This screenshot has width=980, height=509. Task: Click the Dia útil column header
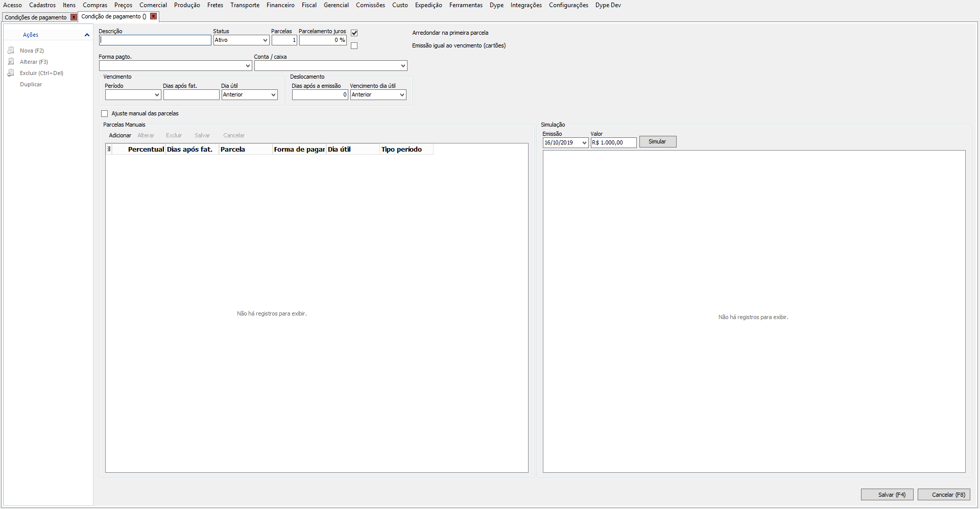coord(353,149)
